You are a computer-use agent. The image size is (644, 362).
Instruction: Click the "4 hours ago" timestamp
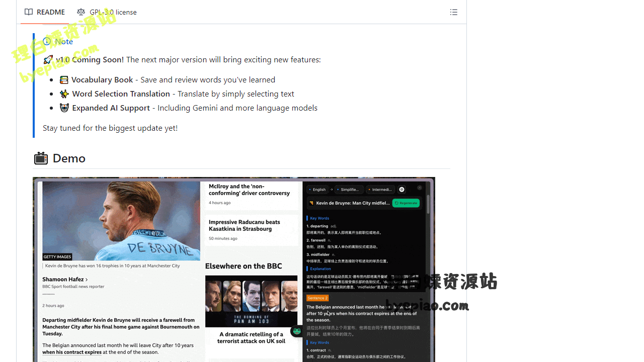click(x=220, y=203)
